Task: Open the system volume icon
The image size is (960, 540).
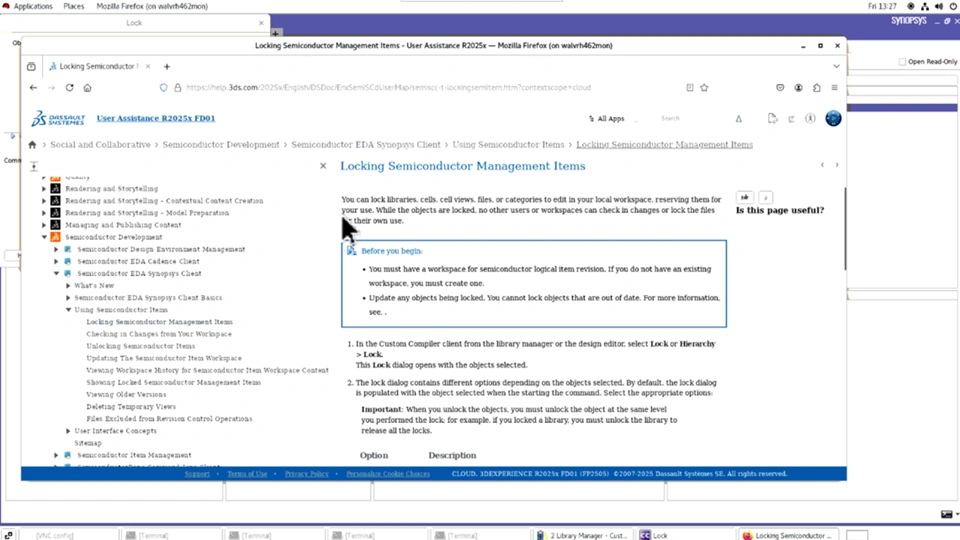Action: (939, 6)
